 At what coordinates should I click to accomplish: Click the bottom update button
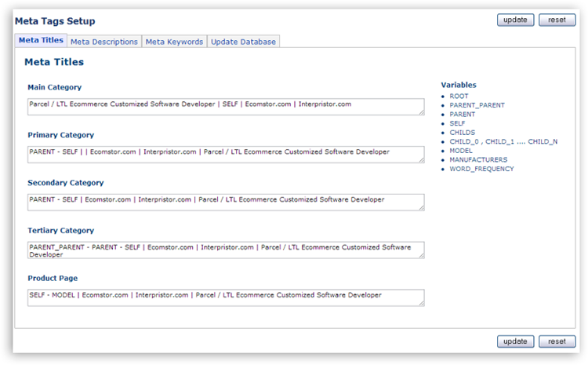tap(515, 341)
